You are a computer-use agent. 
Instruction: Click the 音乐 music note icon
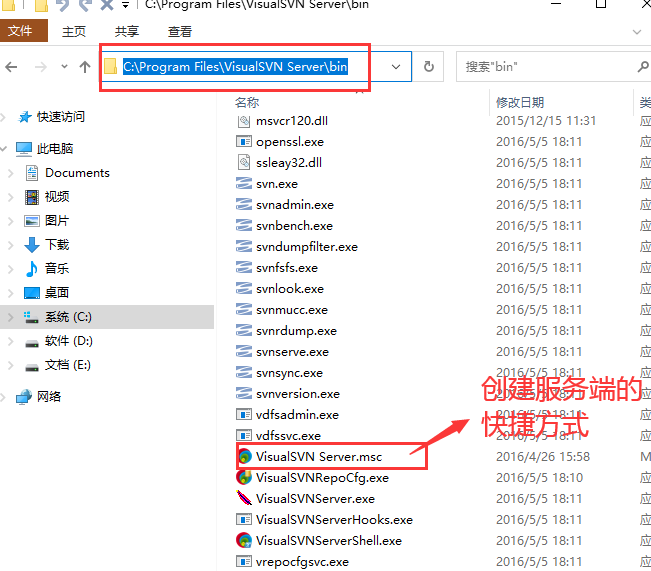[x=32, y=269]
